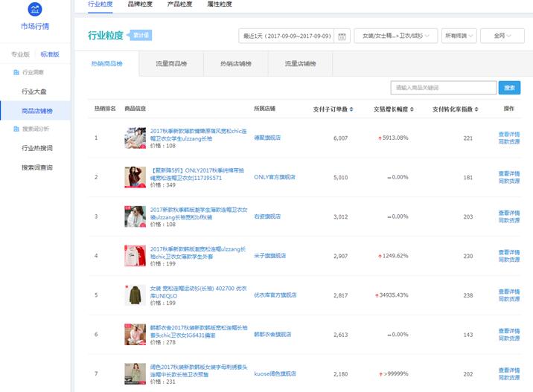Click 同款货源 for the 韩都衣舍 rank 6 product
This screenshot has width=533, height=392.
click(x=509, y=338)
